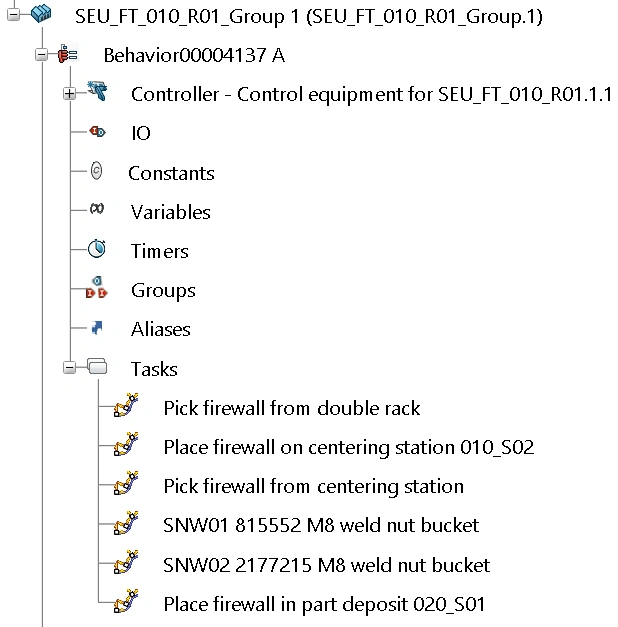
Task: Click the Controller robot gun icon
Action: coord(98,93)
